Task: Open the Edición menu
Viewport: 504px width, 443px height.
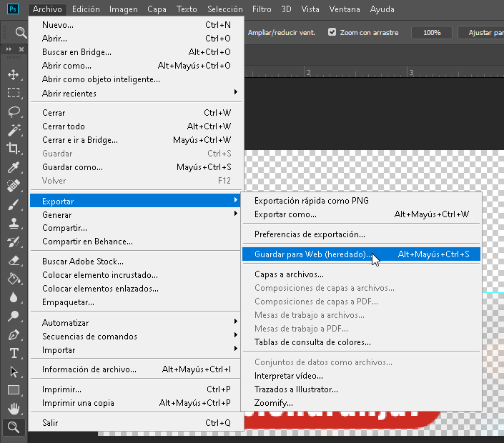Action: (86, 9)
